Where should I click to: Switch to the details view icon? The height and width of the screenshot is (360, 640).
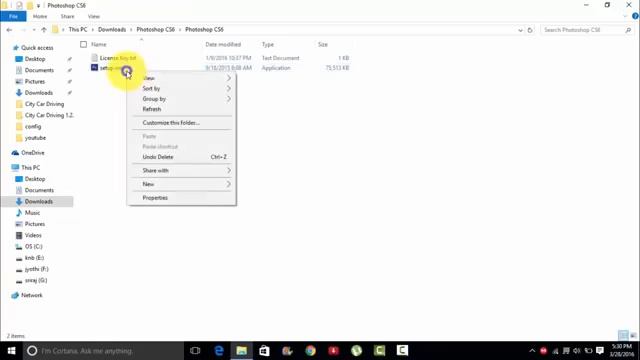623,336
